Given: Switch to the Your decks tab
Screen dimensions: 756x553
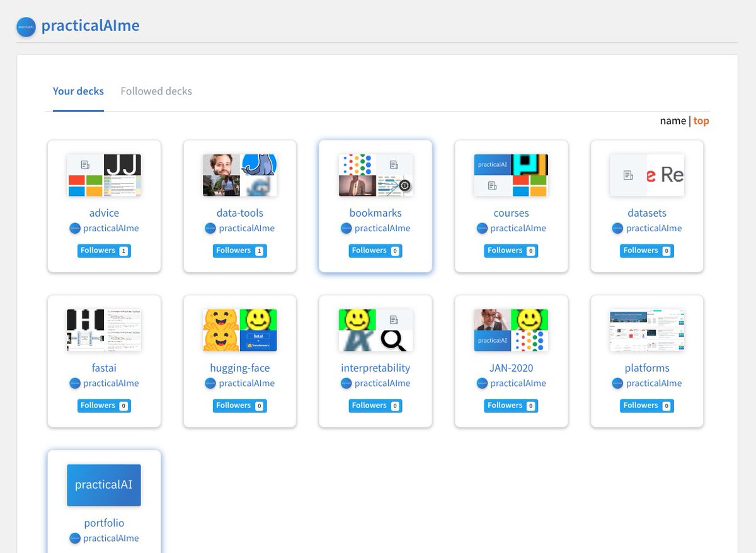Looking at the screenshot, I should (x=78, y=91).
